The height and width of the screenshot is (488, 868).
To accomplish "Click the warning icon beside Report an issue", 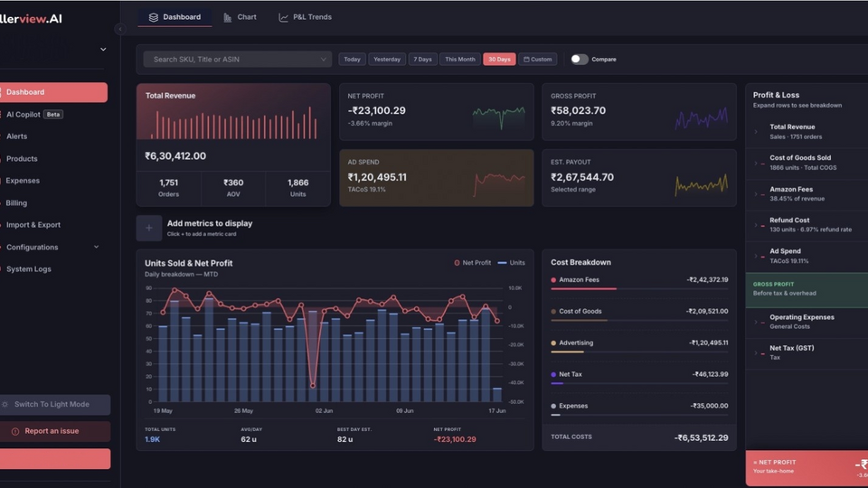I will (15, 432).
